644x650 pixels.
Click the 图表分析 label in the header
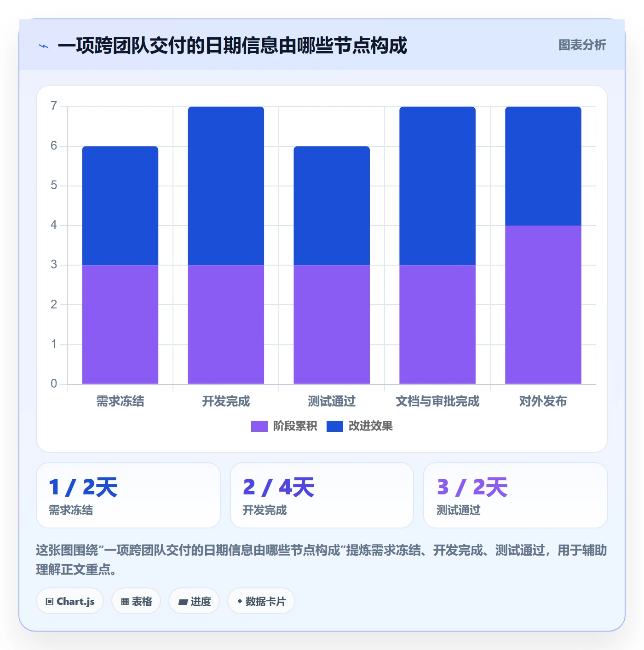(582, 45)
